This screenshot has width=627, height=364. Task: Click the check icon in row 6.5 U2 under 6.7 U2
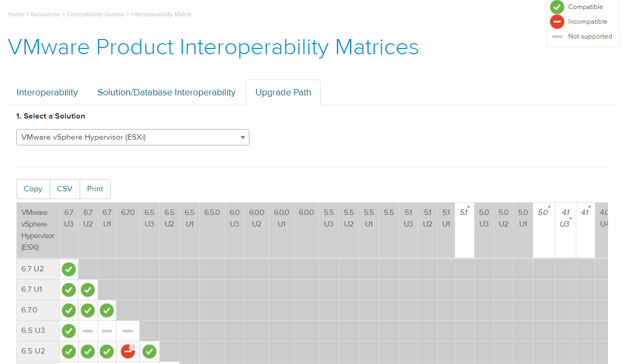click(88, 351)
